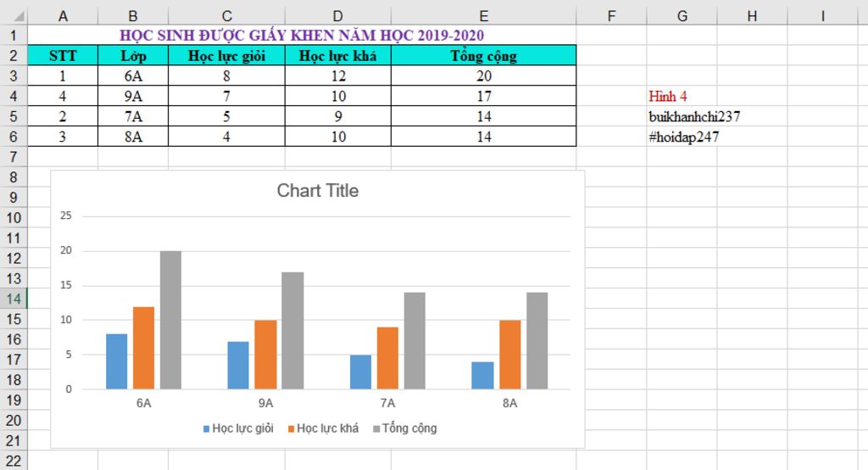This screenshot has width=868, height=470.
Task: Select column B header
Action: 133,16
